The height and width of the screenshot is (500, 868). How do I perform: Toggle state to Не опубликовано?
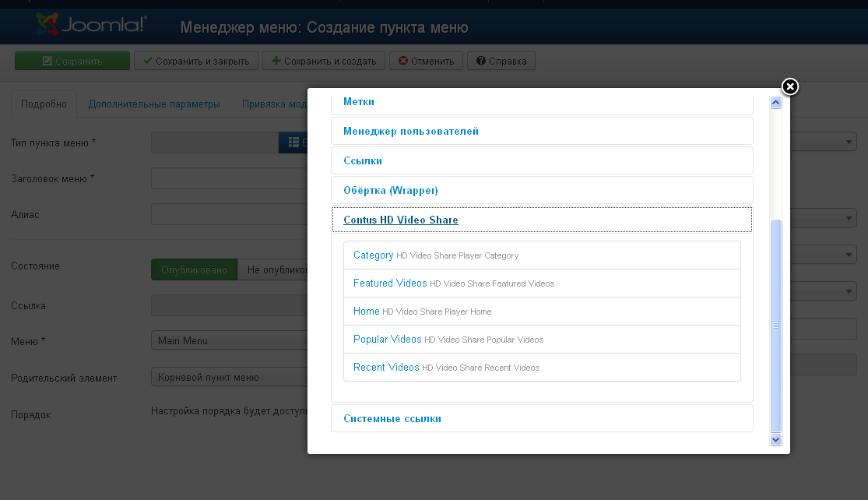pos(273,269)
